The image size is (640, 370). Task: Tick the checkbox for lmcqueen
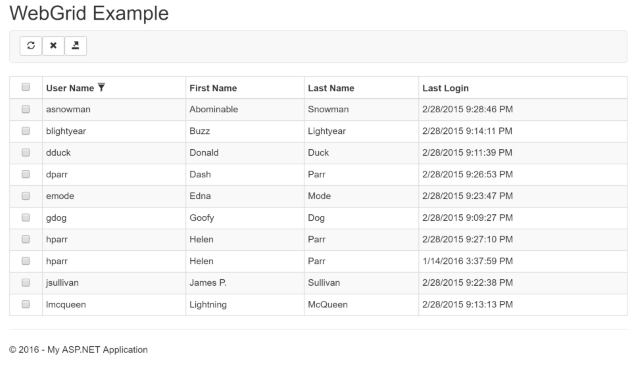click(26, 304)
